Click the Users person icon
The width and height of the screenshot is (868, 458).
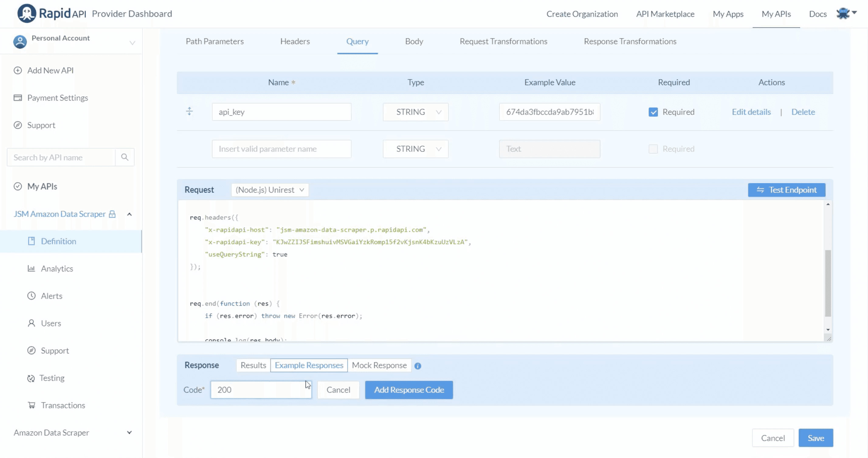(31, 323)
